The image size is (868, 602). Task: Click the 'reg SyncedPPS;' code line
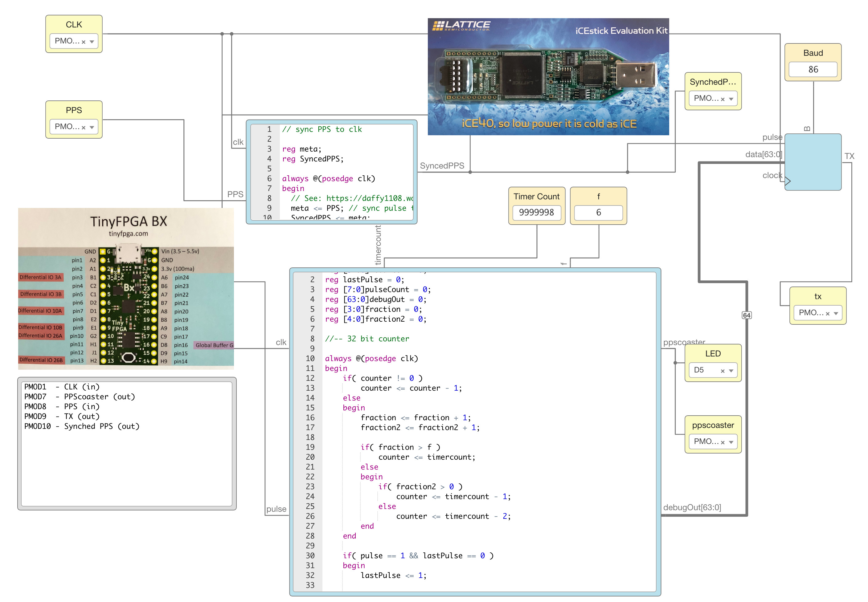point(313,159)
